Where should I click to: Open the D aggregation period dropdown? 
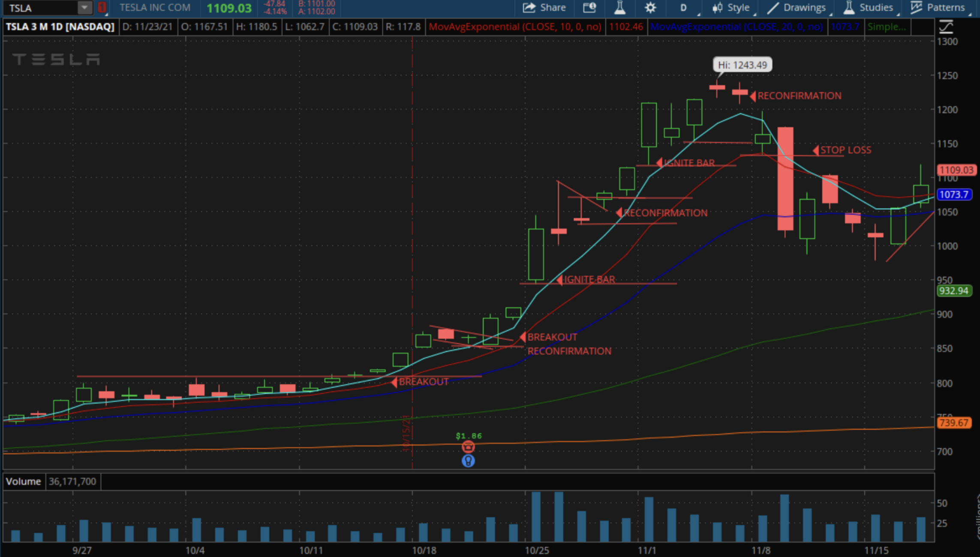click(x=684, y=8)
